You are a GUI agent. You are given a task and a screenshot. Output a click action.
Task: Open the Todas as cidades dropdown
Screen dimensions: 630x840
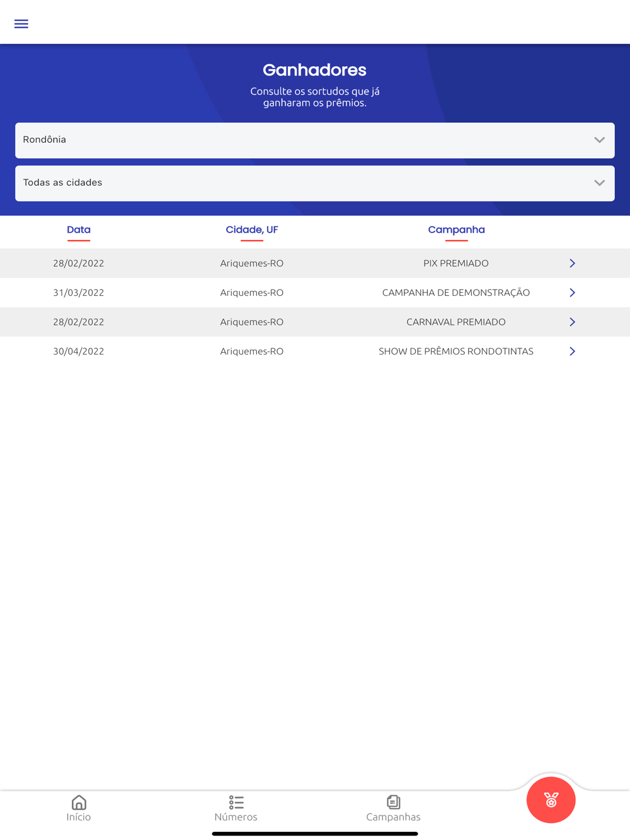coord(315,183)
